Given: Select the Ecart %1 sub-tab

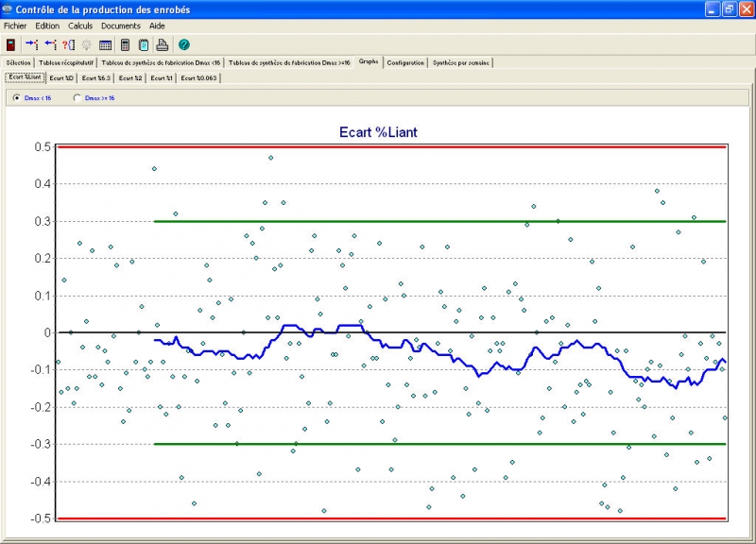Looking at the screenshot, I should 162,78.
